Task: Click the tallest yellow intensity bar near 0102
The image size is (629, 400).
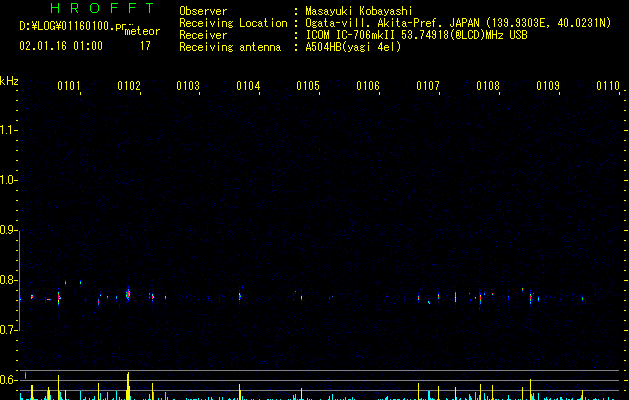Action: (128, 386)
